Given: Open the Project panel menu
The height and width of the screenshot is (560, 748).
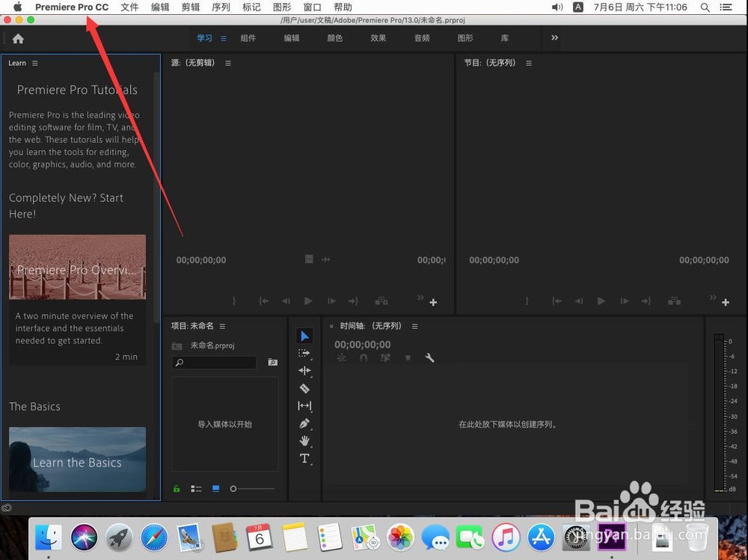Looking at the screenshot, I should pyautogui.click(x=222, y=326).
